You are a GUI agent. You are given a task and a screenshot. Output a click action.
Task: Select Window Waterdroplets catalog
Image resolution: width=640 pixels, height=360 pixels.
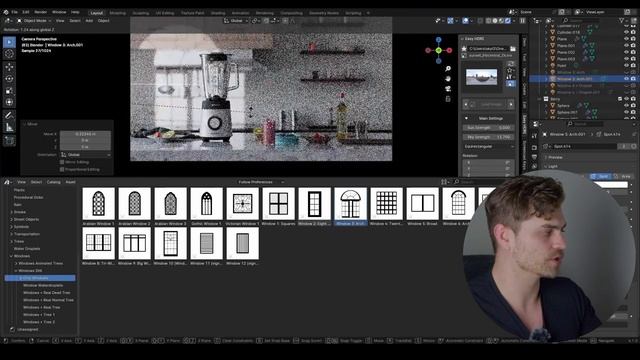[43, 285]
